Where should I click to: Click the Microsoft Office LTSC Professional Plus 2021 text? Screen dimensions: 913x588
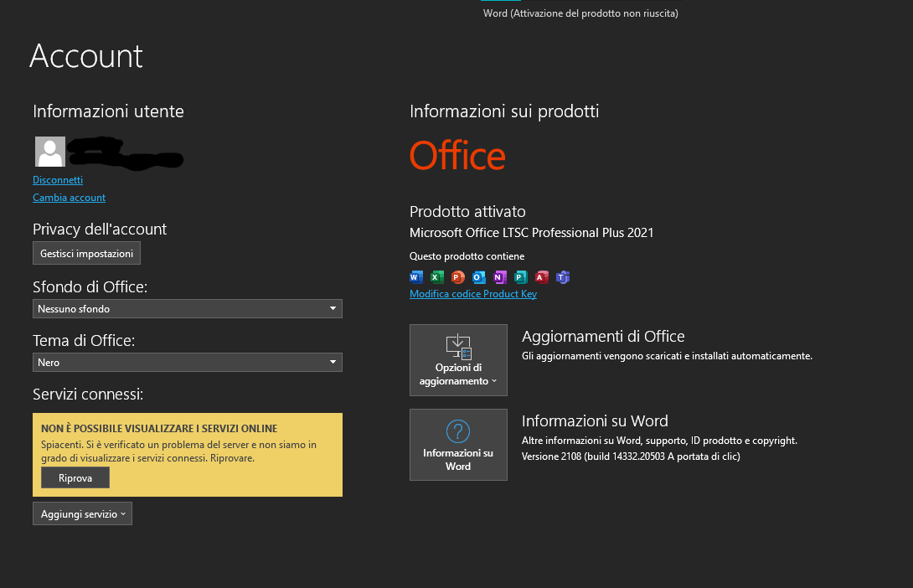point(532,233)
